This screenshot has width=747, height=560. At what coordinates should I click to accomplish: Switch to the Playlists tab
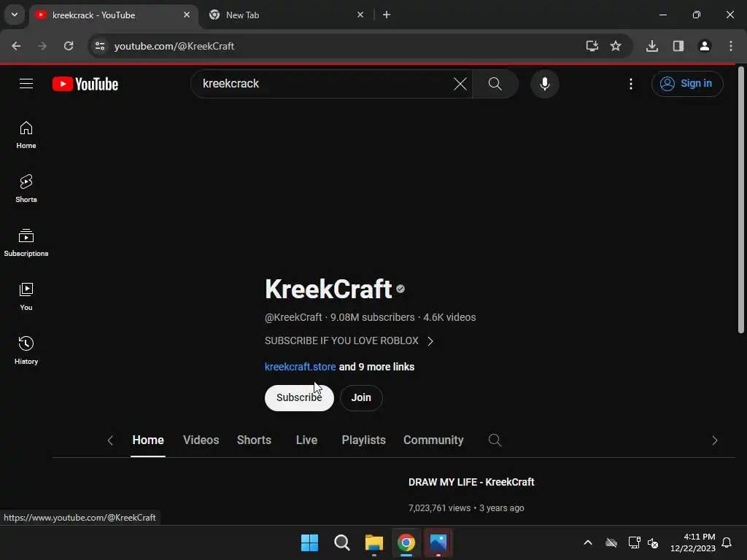coord(363,440)
